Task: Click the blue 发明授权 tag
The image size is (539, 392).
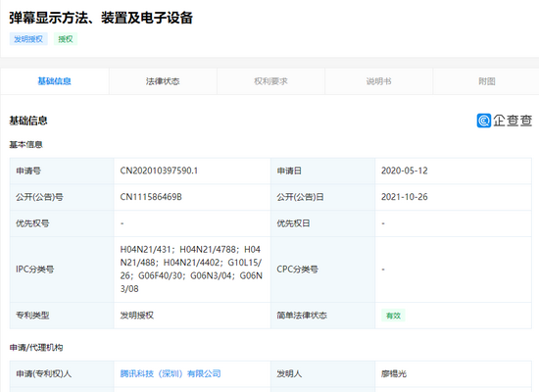Action: click(x=28, y=39)
